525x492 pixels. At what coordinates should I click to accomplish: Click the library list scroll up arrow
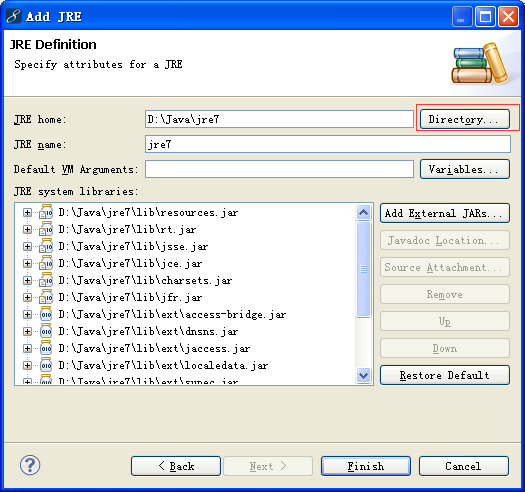(364, 212)
